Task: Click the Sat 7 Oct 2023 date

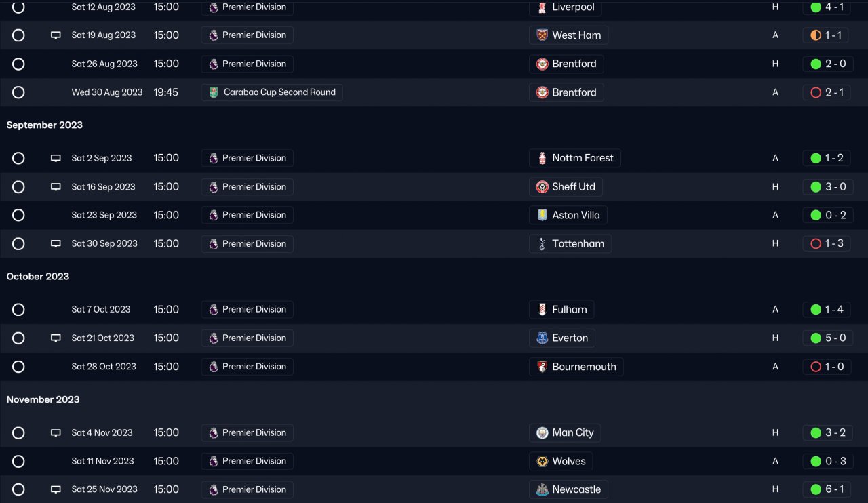Action: pyautogui.click(x=101, y=310)
